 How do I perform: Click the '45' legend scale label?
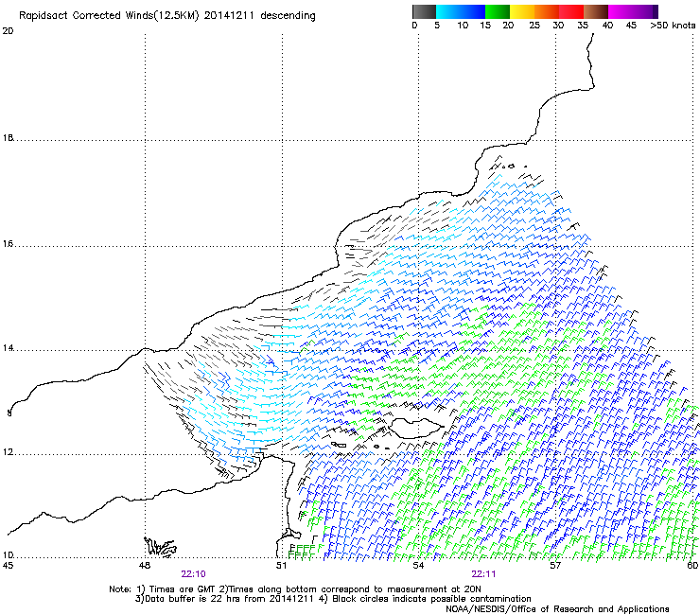[631, 25]
